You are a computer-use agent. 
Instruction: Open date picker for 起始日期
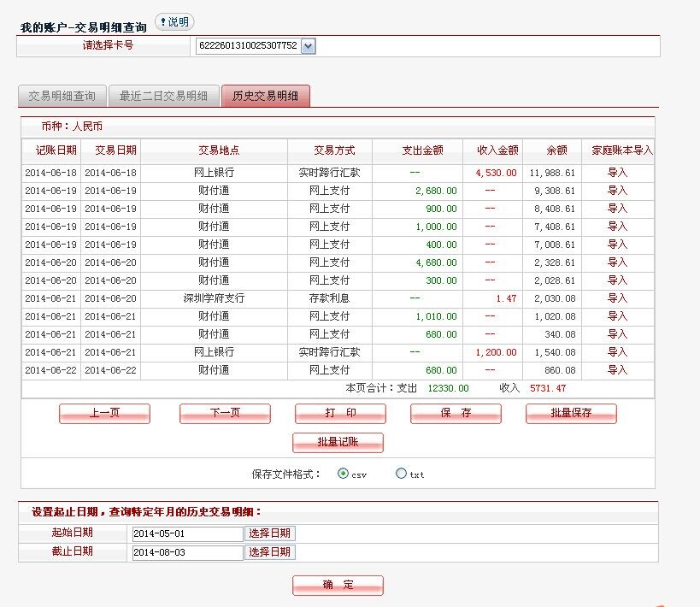point(270,533)
